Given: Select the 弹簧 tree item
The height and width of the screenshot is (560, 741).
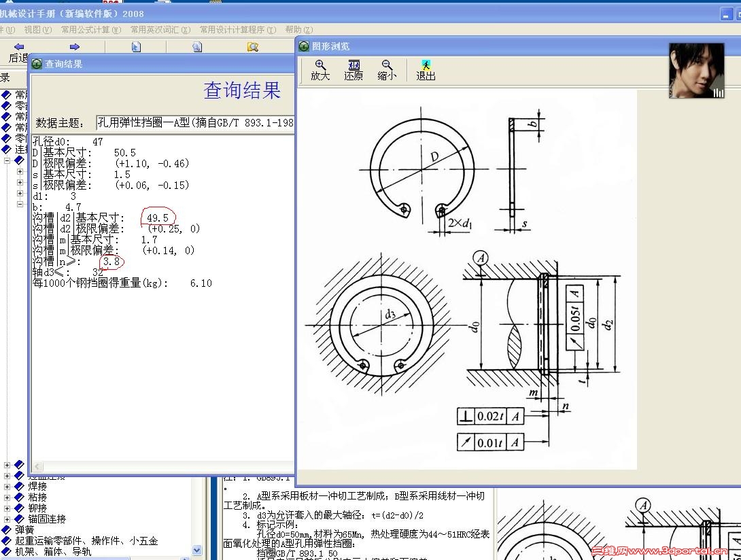Looking at the screenshot, I should pyautogui.click(x=24, y=529).
